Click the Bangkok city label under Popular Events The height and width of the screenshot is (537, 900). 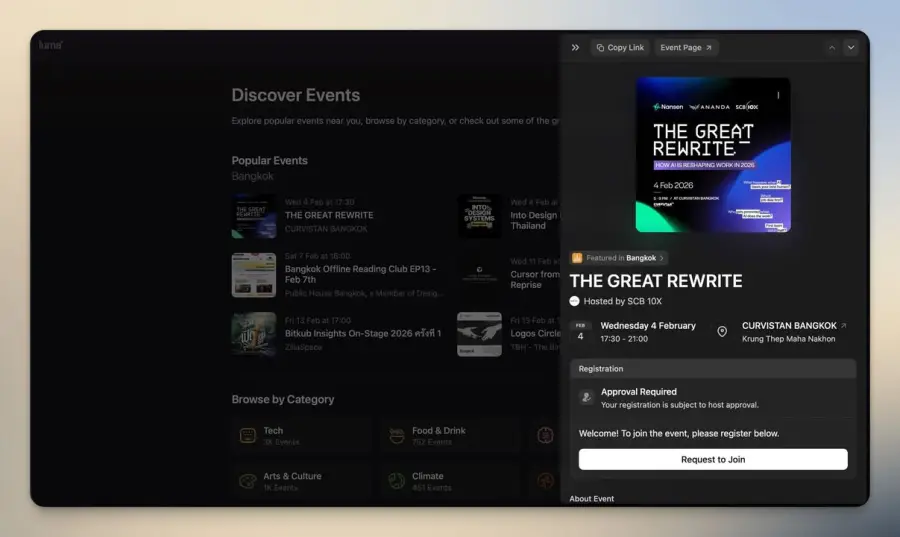(253, 176)
